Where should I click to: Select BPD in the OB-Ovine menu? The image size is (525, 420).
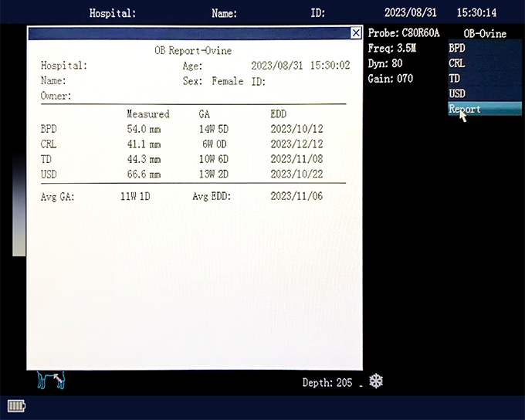(457, 48)
